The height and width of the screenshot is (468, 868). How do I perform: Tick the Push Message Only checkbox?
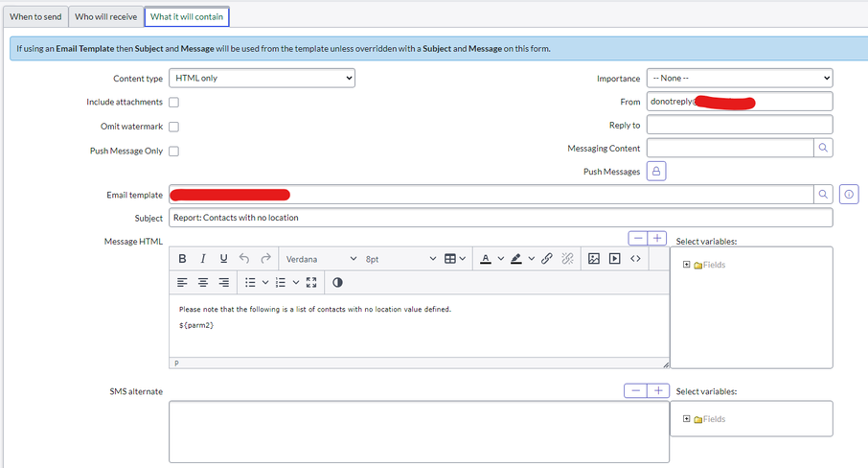(174, 152)
